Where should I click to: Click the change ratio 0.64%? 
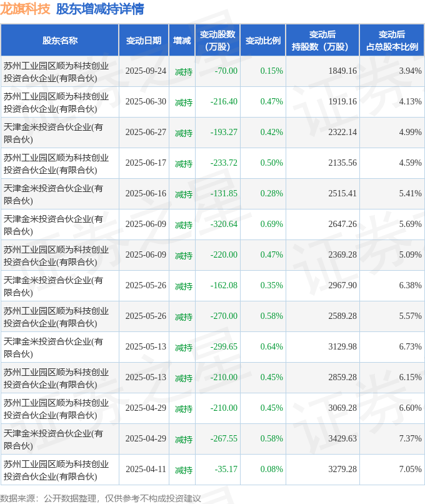coord(271,347)
